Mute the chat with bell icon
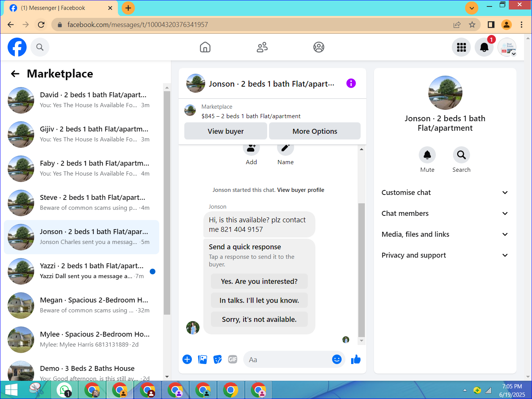 click(427, 155)
